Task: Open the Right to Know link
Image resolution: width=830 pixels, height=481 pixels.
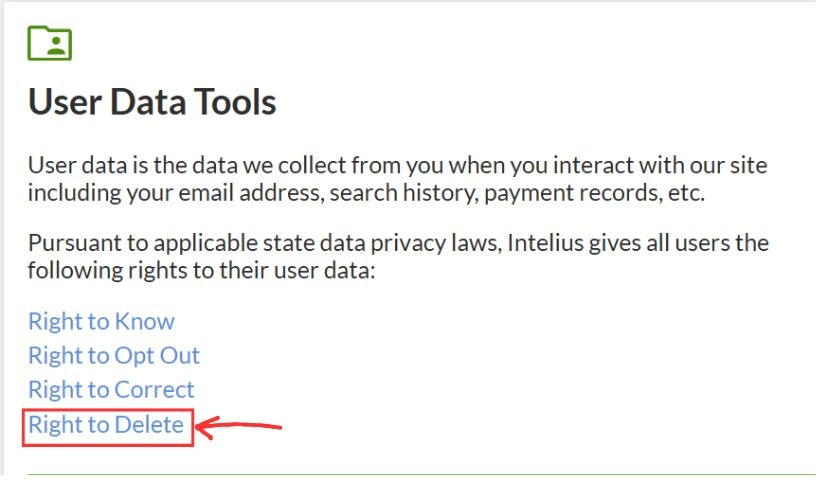Action: [101, 322]
